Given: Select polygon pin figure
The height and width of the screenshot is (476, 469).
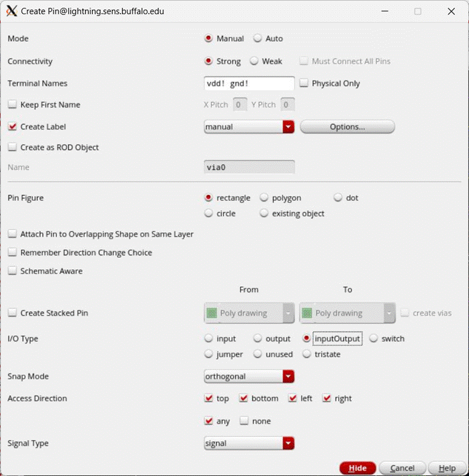Looking at the screenshot, I should tap(264, 198).
